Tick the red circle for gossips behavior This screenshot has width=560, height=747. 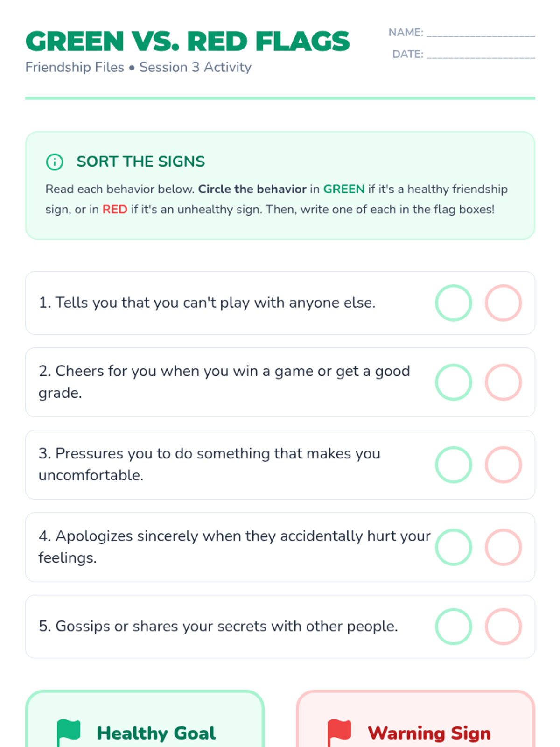[x=503, y=627]
